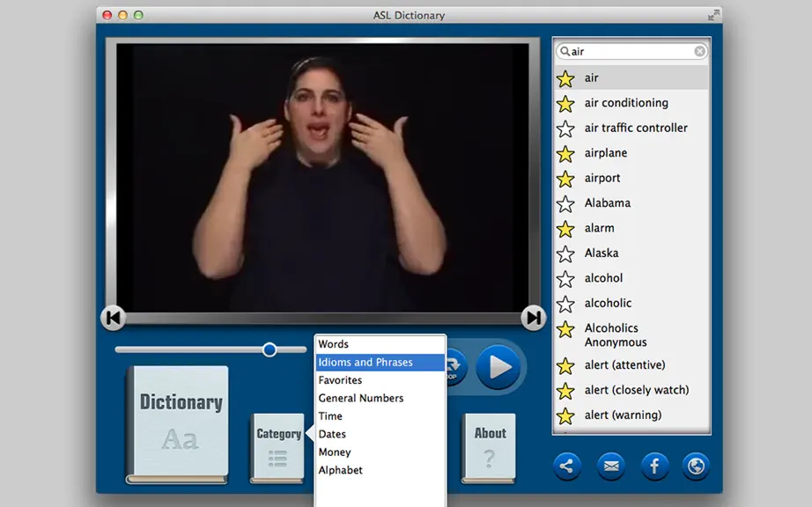812x507 pixels.
Task: Click in the air search field
Action: (631, 51)
